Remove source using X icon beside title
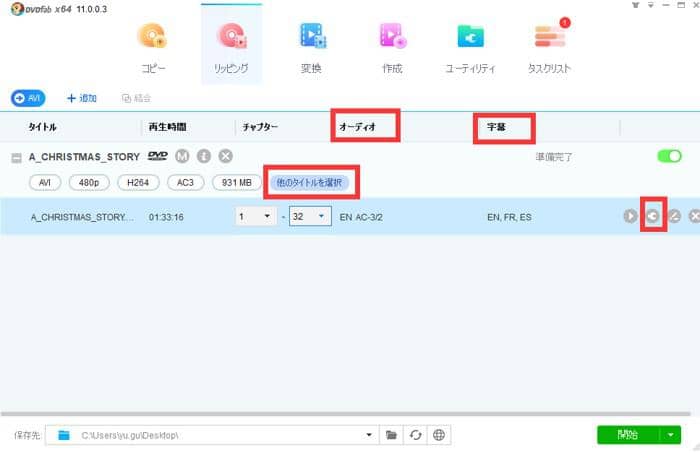 click(x=226, y=156)
